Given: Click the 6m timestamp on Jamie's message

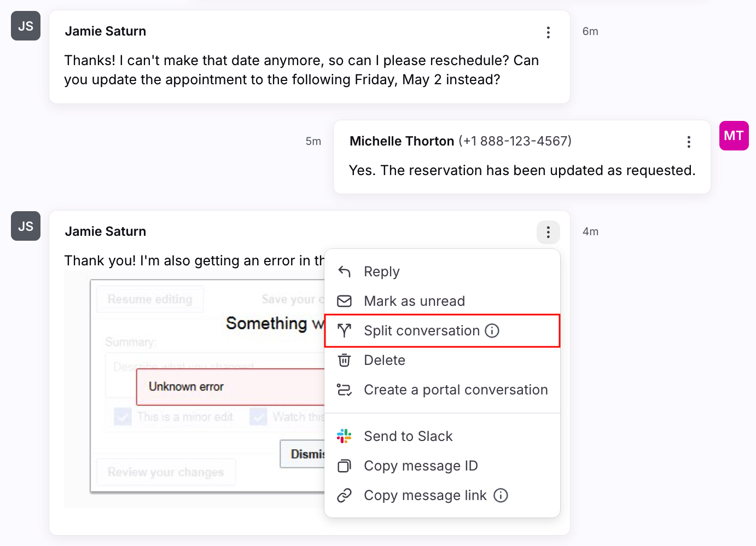Looking at the screenshot, I should coord(590,31).
